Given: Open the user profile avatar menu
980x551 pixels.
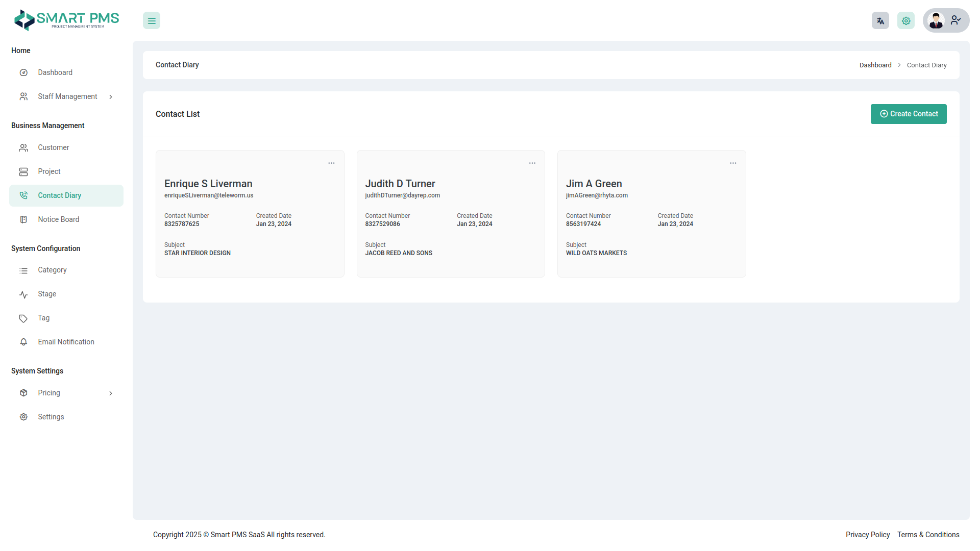Looking at the screenshot, I should click(x=945, y=21).
